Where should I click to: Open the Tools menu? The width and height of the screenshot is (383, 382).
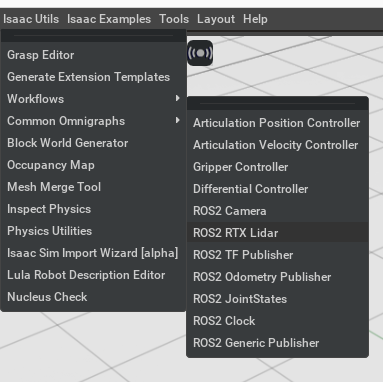(174, 19)
